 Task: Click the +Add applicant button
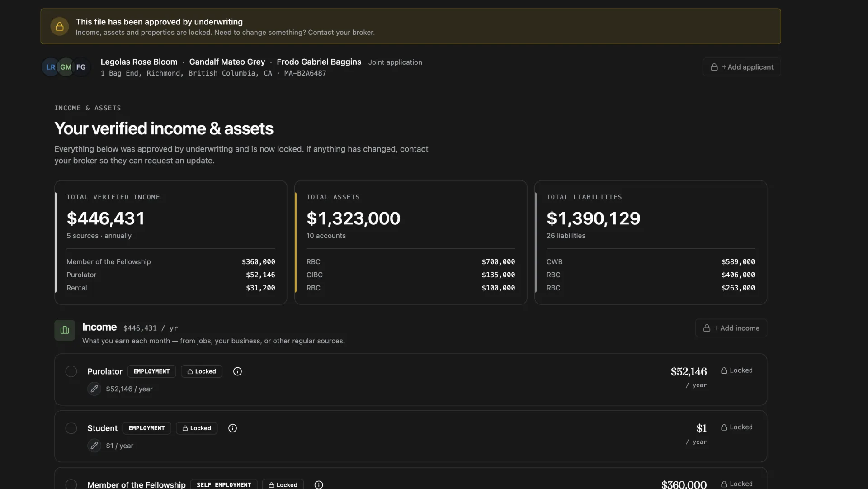point(741,67)
